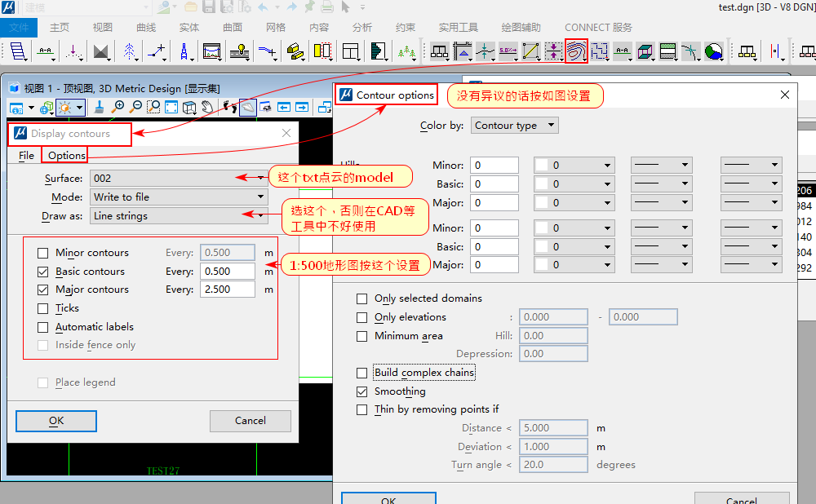Click the Rotate View cube icon
The width and height of the screenshot is (816, 504).
point(189,107)
